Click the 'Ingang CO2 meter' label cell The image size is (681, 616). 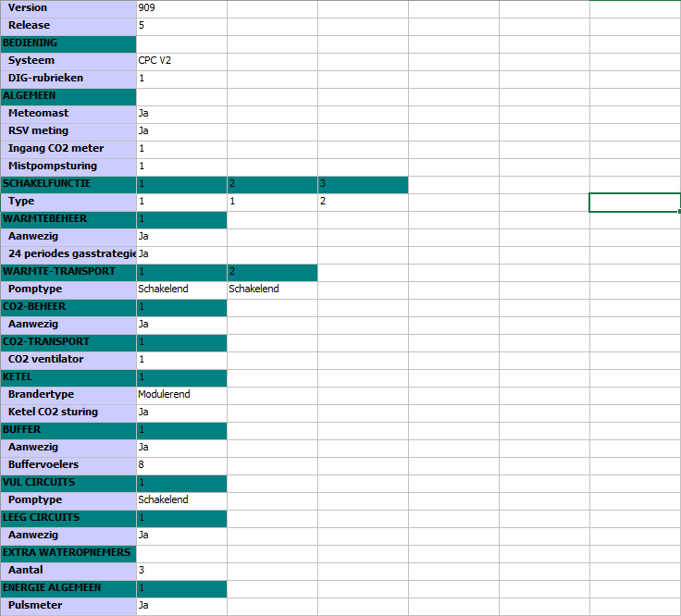coord(68,148)
